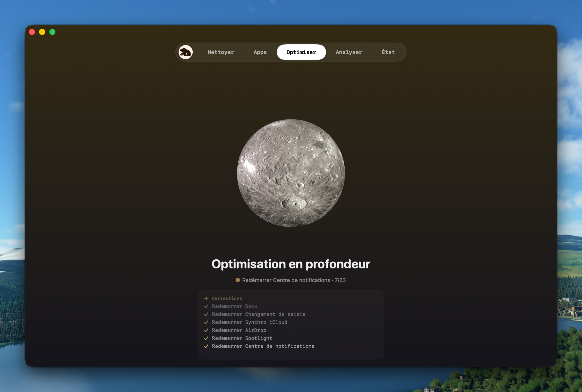Click the checkmark beside Redémarrer AirDrop
This screenshot has height=392, width=582.
[x=206, y=330]
